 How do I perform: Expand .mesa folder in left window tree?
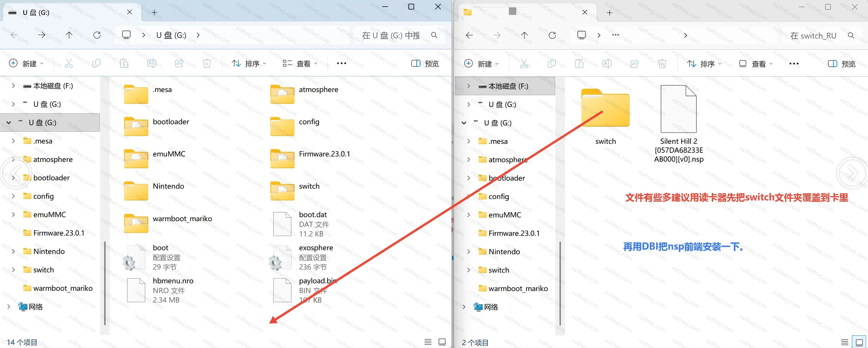tap(13, 141)
